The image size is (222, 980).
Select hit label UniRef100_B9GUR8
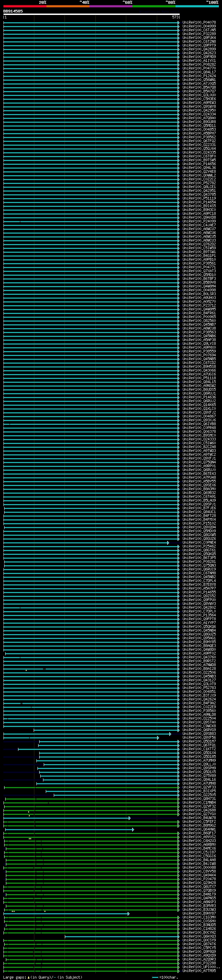199,122
